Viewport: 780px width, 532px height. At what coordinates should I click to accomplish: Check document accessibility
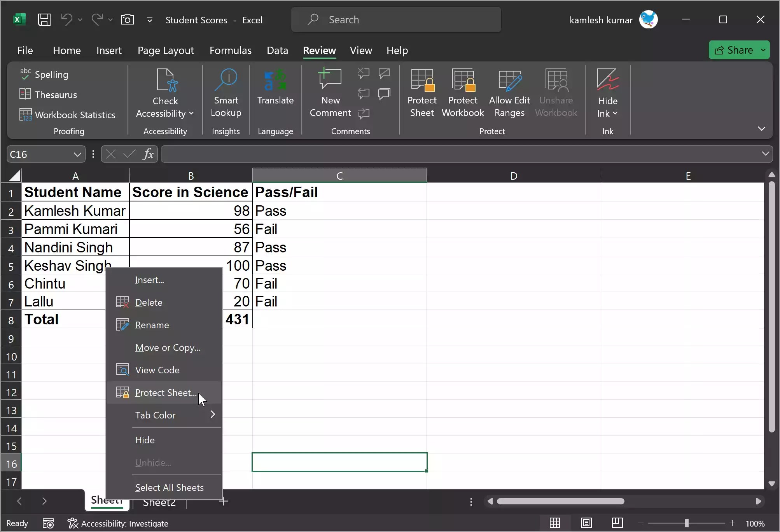(165, 93)
